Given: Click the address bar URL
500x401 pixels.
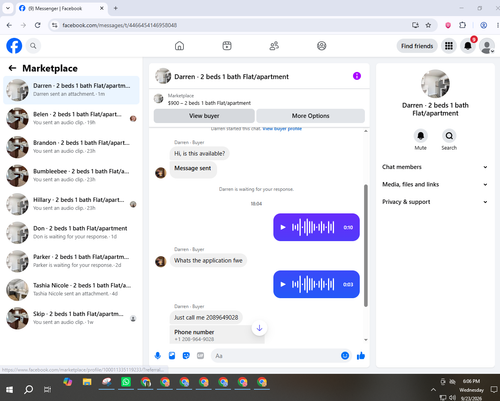Looking at the screenshot, I should pyautogui.click(x=120, y=25).
